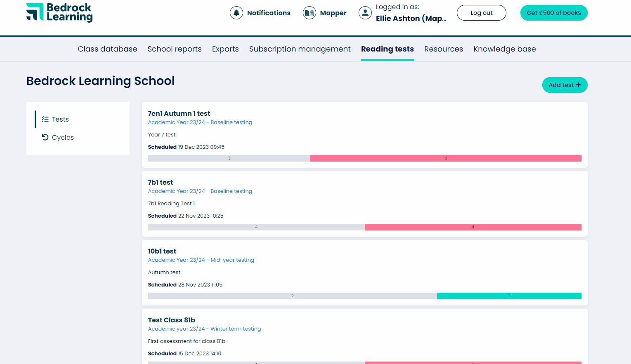Click the Tests checklist icon in the sidebar
This screenshot has width=631, height=364.
tap(45, 119)
